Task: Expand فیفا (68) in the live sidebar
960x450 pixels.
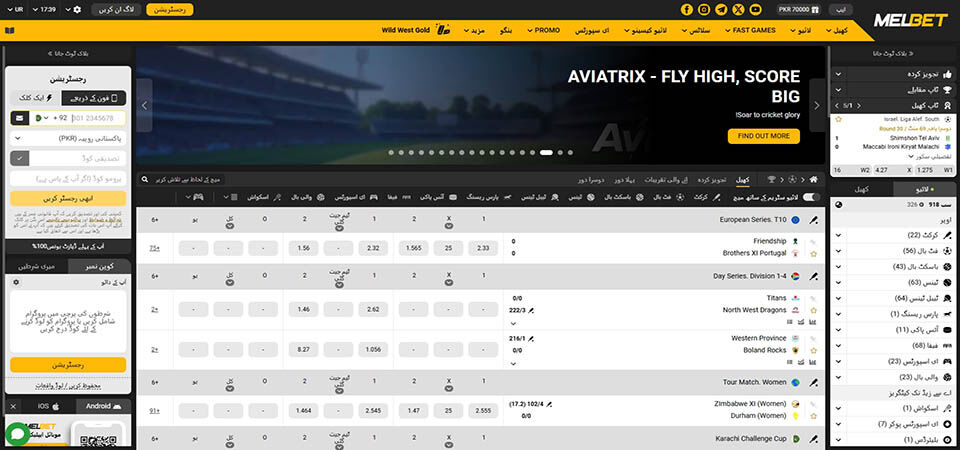Action: (x=838, y=345)
